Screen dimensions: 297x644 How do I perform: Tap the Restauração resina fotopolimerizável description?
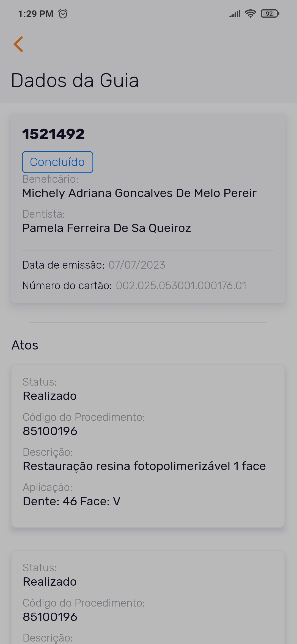[144, 466]
